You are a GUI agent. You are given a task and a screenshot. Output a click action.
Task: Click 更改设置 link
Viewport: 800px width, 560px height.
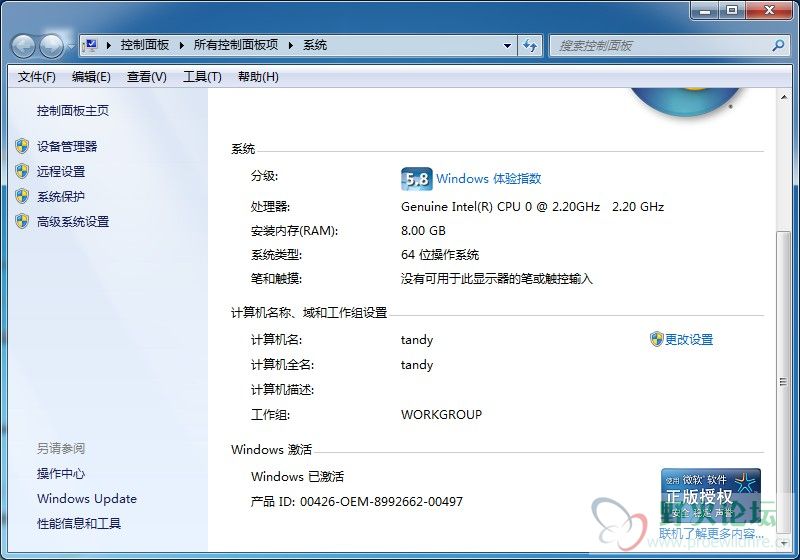coord(689,340)
